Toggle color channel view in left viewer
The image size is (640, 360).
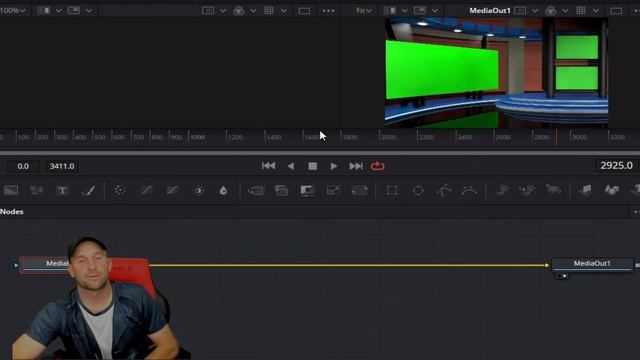pyautogui.click(x=239, y=11)
